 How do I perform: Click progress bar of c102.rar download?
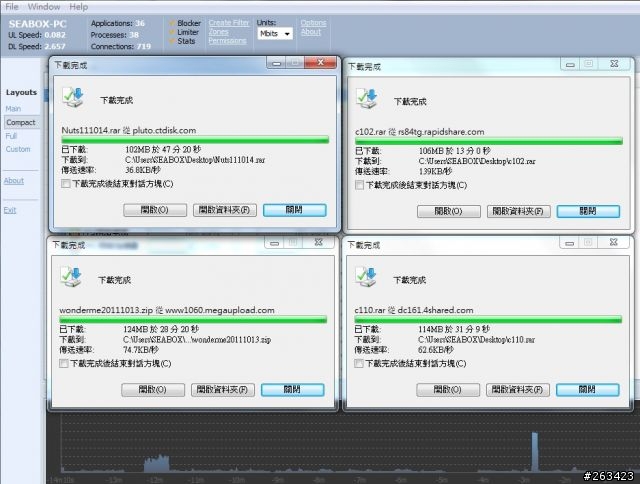coord(489,141)
